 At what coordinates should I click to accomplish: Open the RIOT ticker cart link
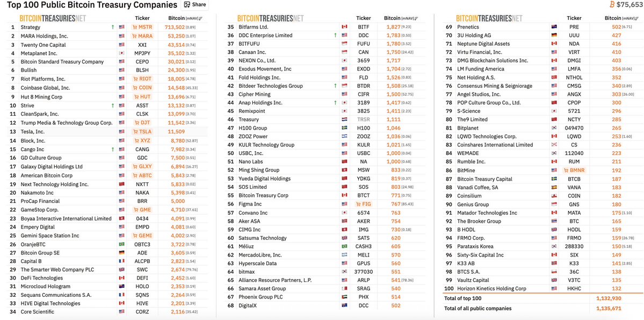pyautogui.click(x=142, y=79)
